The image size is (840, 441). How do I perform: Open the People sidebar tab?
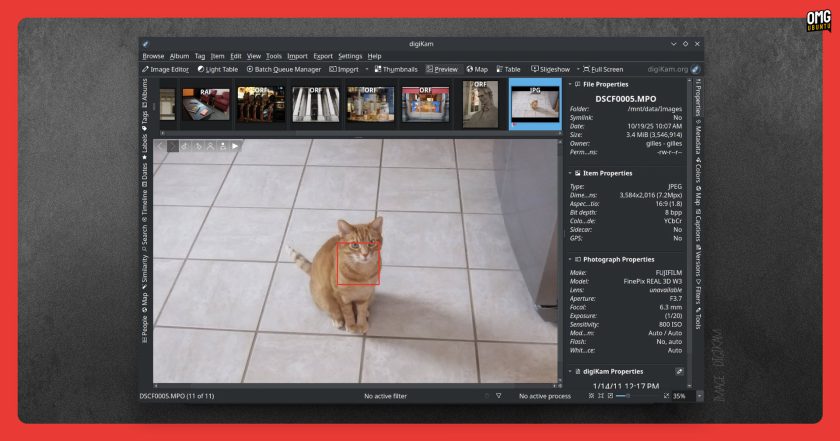click(145, 330)
